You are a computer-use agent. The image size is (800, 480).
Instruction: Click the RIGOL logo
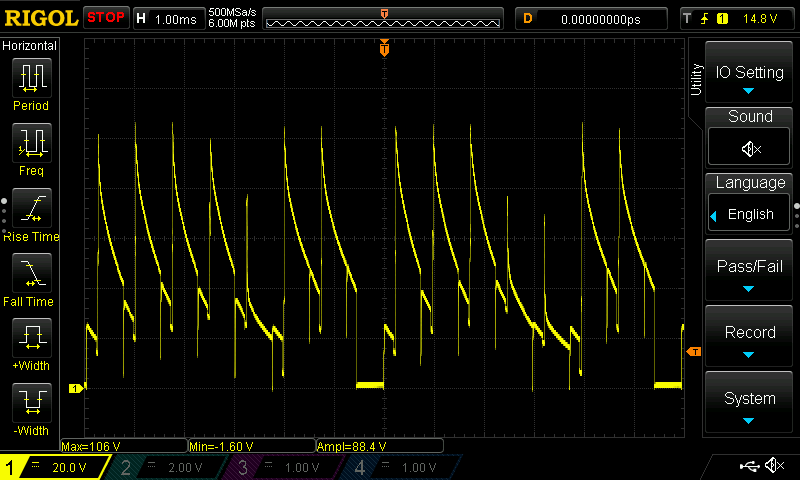click(x=41, y=18)
